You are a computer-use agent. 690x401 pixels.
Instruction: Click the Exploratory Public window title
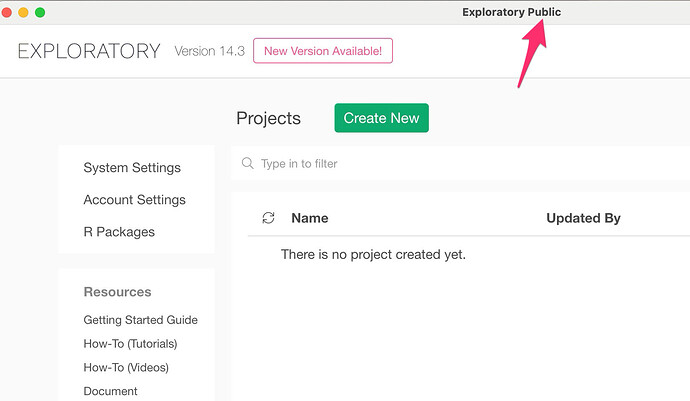click(511, 12)
